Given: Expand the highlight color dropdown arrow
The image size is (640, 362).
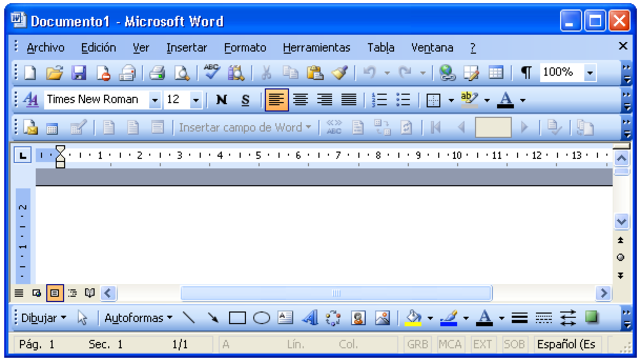Looking at the screenshot, I should pyautogui.click(x=487, y=100).
